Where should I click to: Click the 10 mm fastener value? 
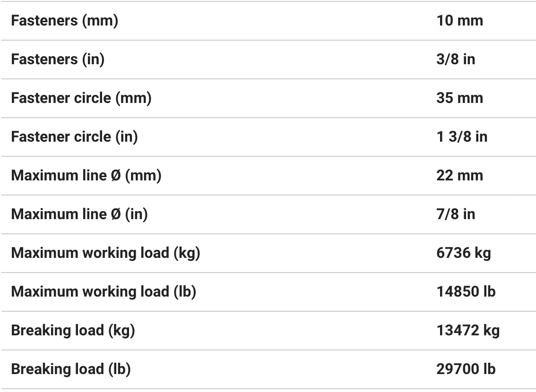459,21
